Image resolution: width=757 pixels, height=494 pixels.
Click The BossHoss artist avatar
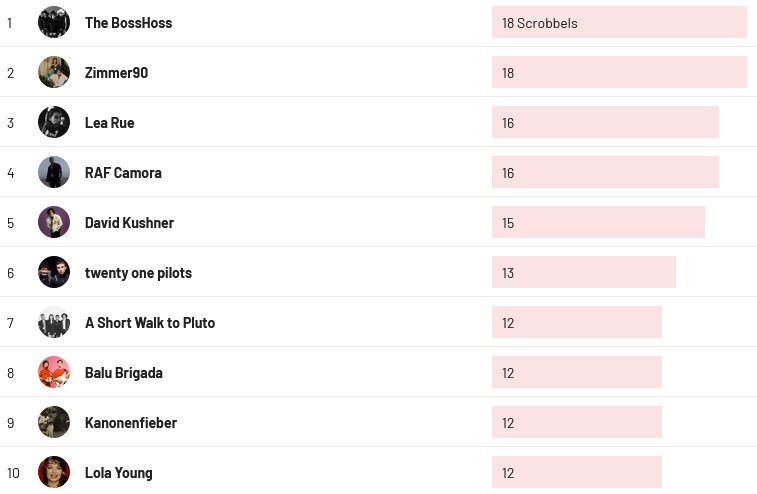click(x=54, y=22)
